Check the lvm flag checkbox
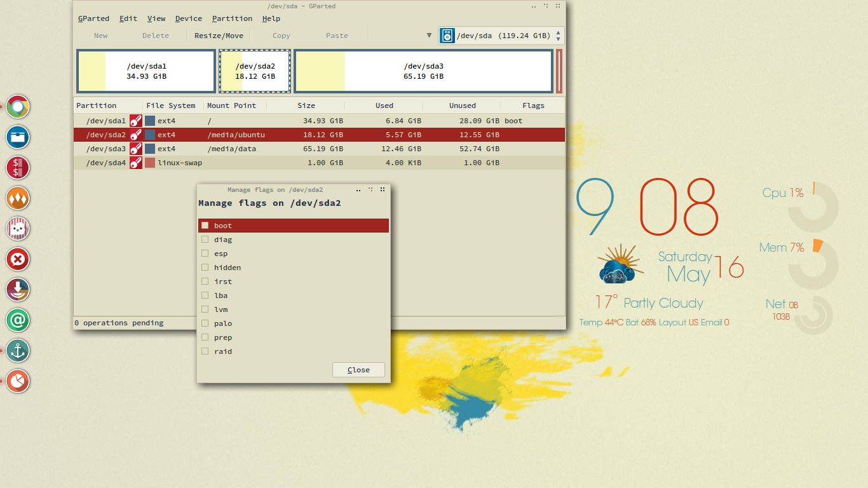The width and height of the screenshot is (868, 488). coord(205,309)
